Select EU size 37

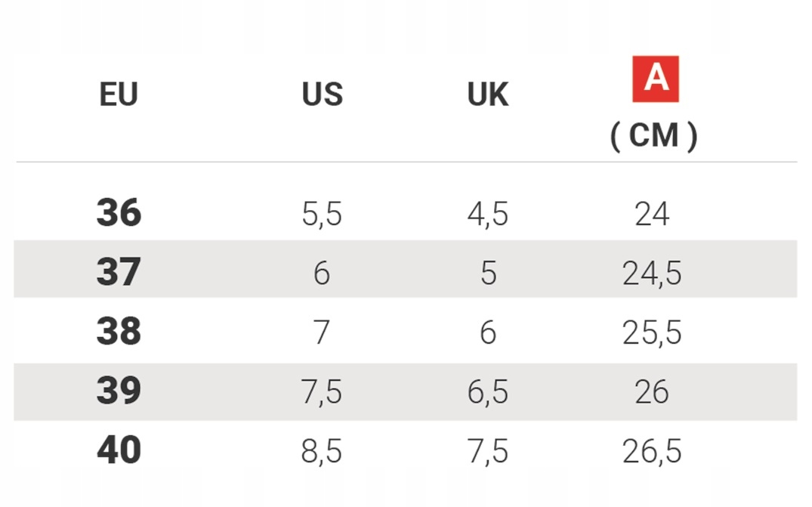tap(119, 272)
